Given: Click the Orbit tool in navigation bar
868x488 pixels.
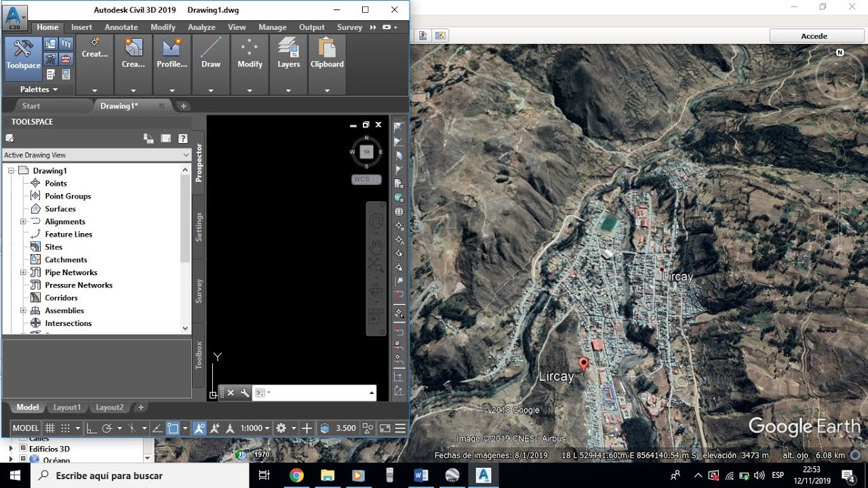Looking at the screenshot, I should click(376, 290).
